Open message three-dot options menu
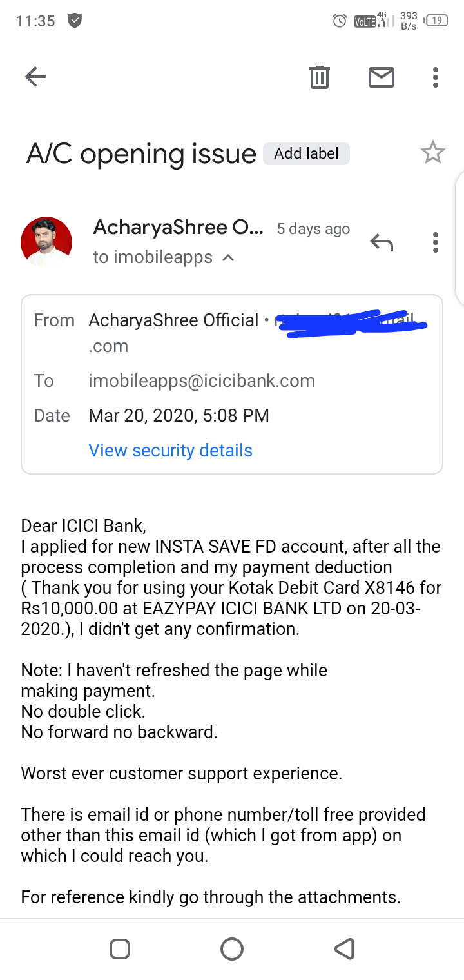The height and width of the screenshot is (980, 464). point(436,242)
